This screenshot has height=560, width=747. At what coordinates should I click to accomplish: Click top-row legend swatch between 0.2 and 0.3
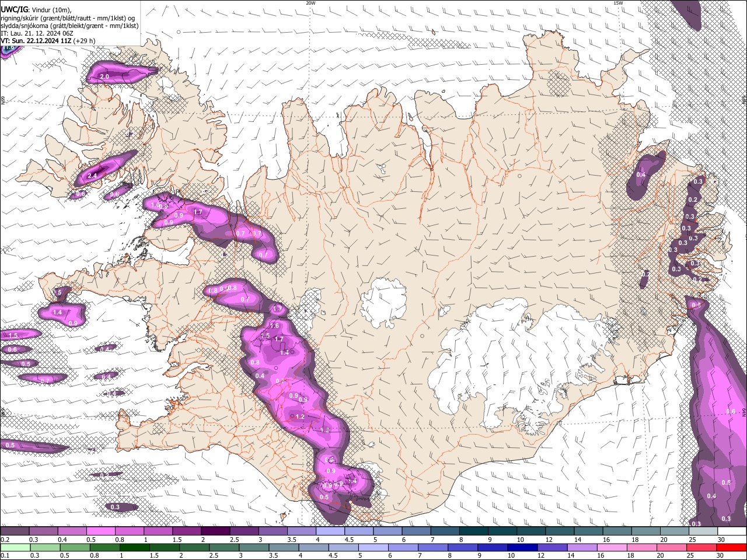pyautogui.click(x=15, y=531)
